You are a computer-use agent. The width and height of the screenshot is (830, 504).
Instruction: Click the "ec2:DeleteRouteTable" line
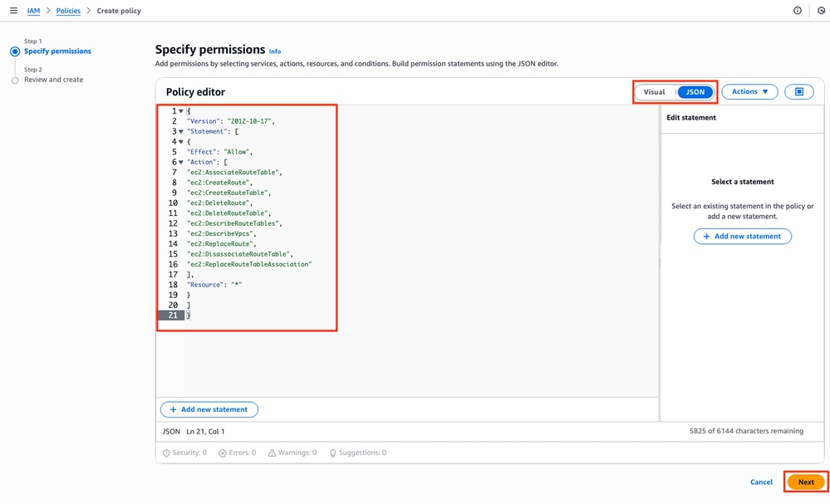click(x=228, y=213)
